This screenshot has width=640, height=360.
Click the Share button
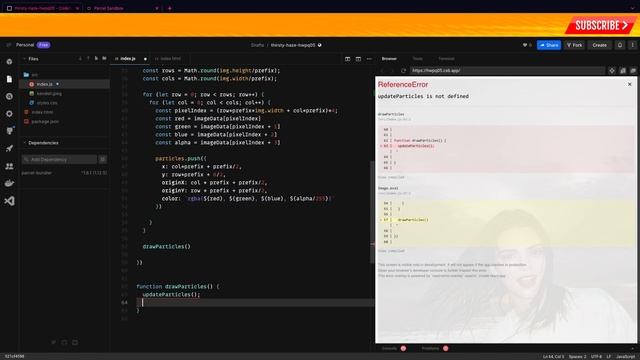point(549,45)
